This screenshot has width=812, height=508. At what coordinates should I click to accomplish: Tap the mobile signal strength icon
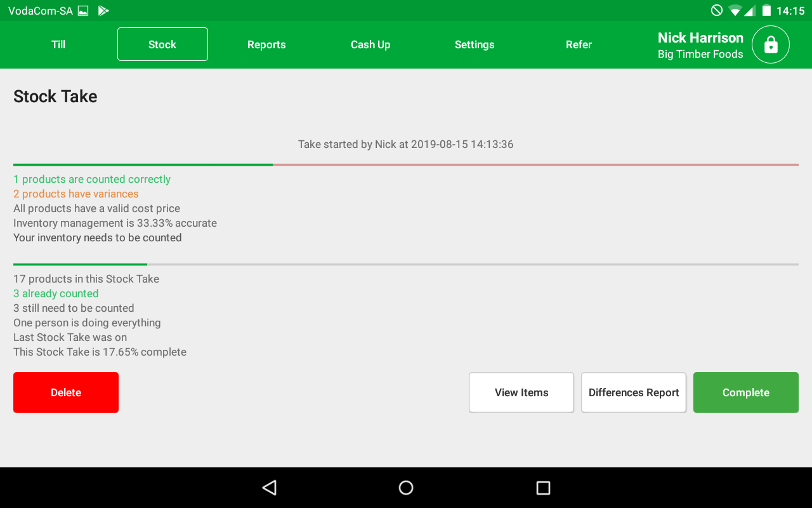(x=750, y=11)
